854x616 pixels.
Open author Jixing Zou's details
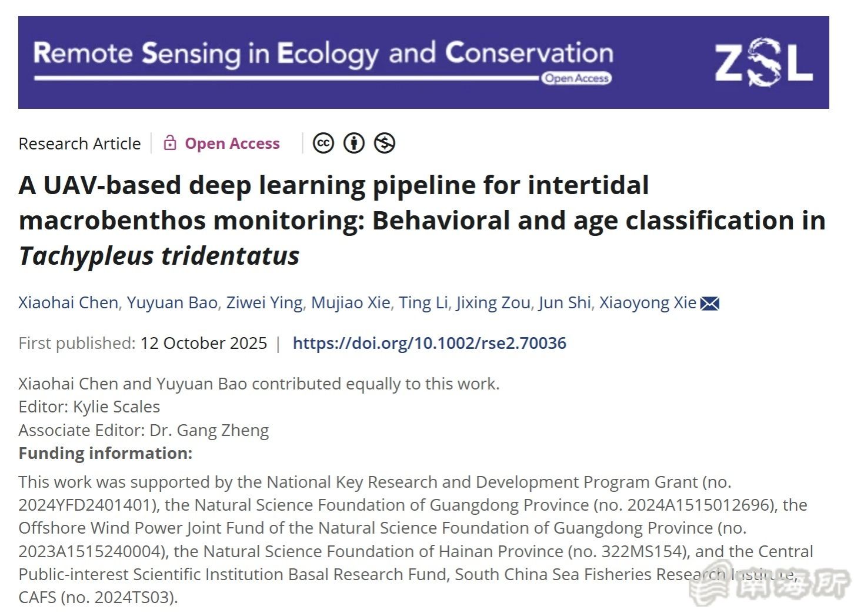tap(493, 302)
